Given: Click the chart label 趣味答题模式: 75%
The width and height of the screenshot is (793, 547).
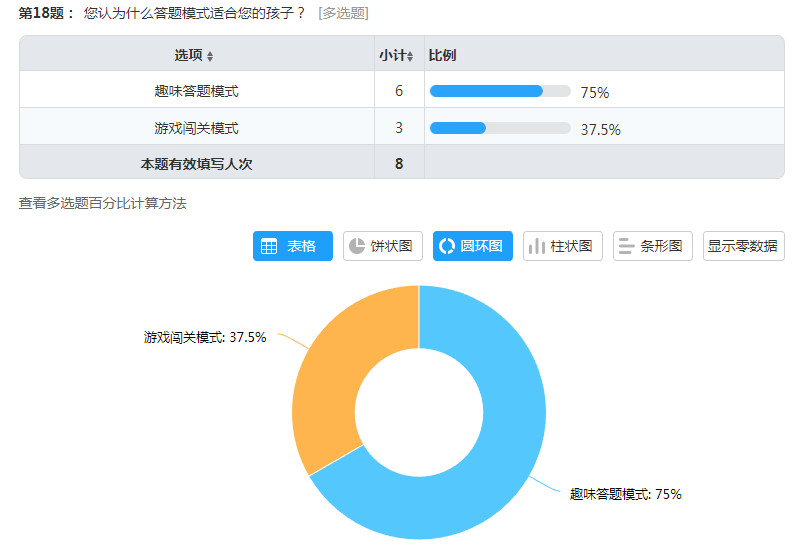Looking at the screenshot, I should 626,494.
